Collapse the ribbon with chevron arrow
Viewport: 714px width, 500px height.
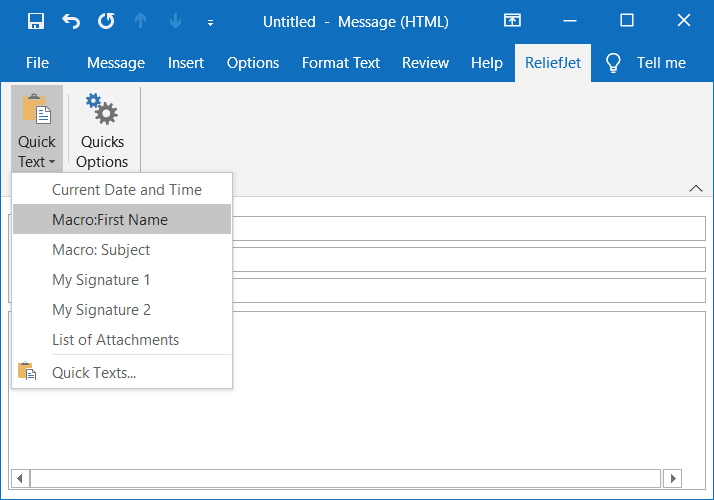(x=696, y=188)
